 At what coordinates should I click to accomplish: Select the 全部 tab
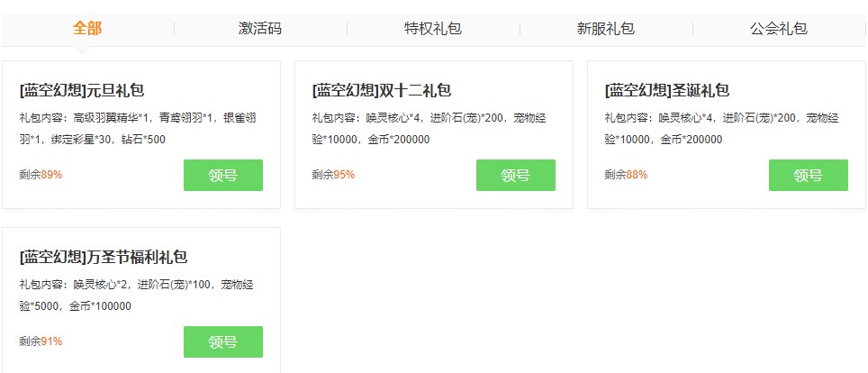87,29
